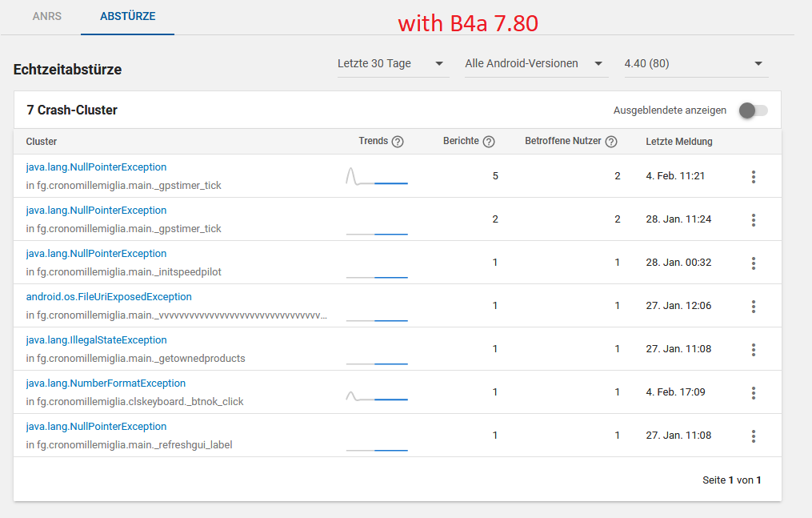Click the Letzte Meldung column header
The width and height of the screenshot is (812, 518).
click(679, 142)
